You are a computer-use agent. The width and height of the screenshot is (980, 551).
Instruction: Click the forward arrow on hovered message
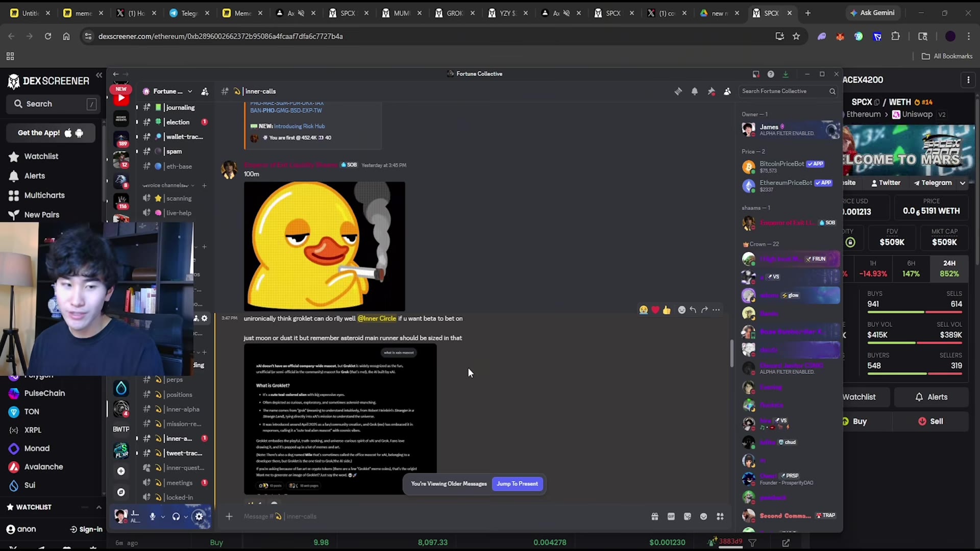(x=704, y=310)
